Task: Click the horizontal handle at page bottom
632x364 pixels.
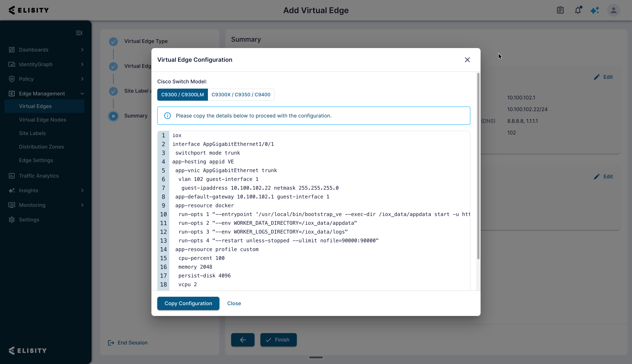Action: click(316, 357)
